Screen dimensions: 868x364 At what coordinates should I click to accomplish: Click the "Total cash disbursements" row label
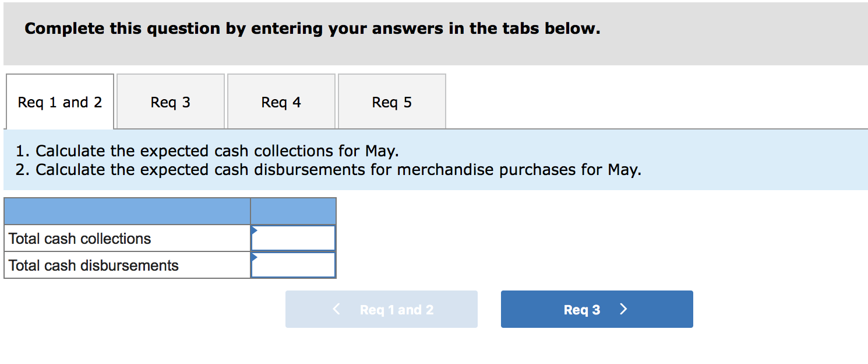click(x=94, y=265)
